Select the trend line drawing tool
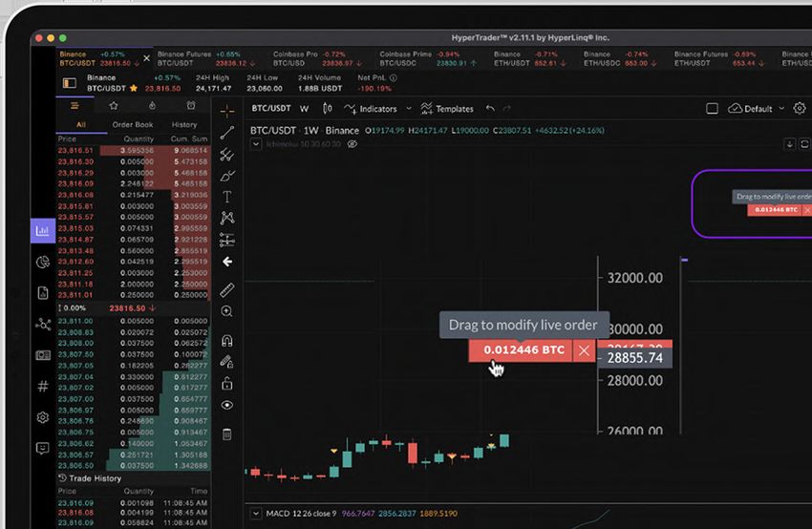The height and width of the screenshot is (529, 812). 226,133
